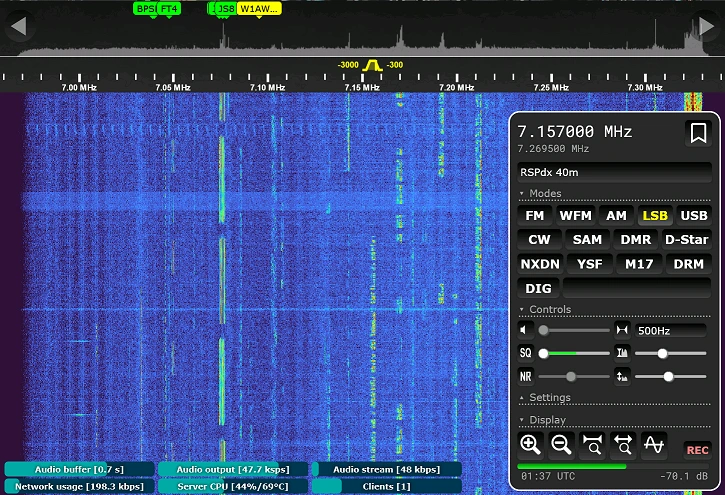Image resolution: width=725 pixels, height=495 pixels.
Task: Mute audio with the speaker icon
Action: (524, 330)
